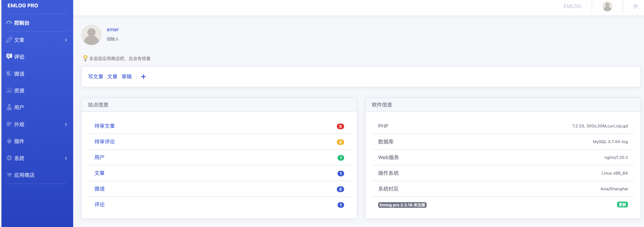Expand the 系统 sidebar submenu chevron
Viewport: 644px width, 227px height.
point(66,158)
